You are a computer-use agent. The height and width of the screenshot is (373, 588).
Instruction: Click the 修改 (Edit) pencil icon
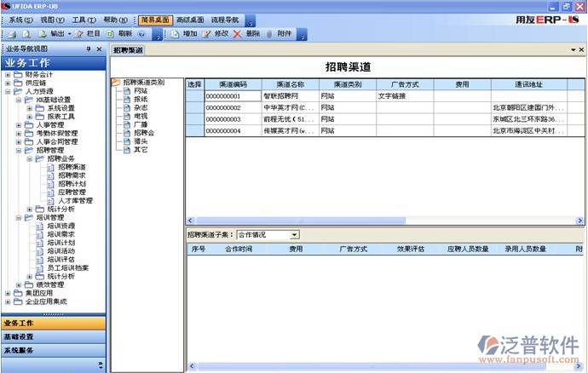pos(205,33)
